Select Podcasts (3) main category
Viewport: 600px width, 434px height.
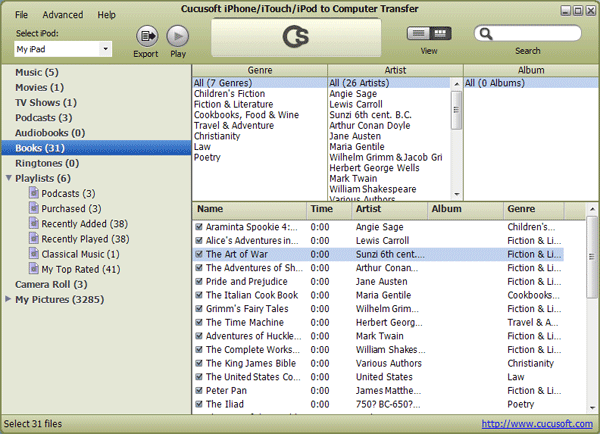[x=44, y=117]
